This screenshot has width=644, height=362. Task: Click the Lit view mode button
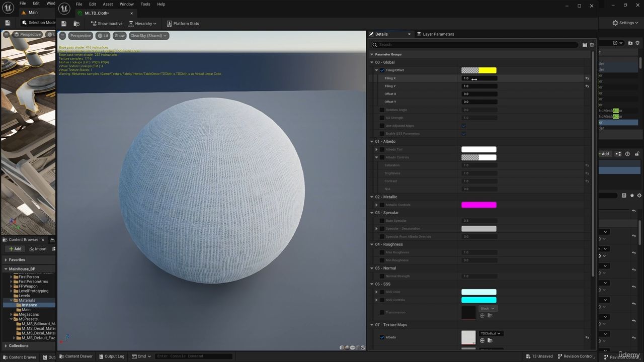(x=103, y=36)
